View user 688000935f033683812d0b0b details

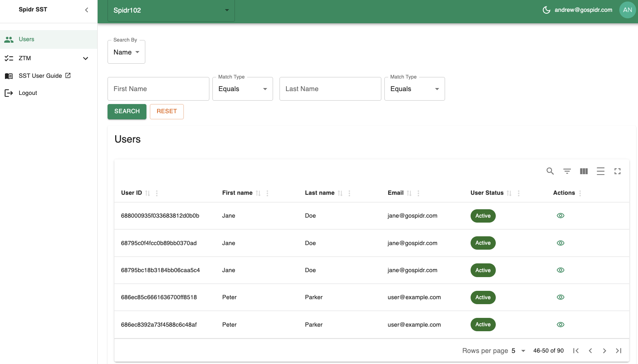pos(561,216)
